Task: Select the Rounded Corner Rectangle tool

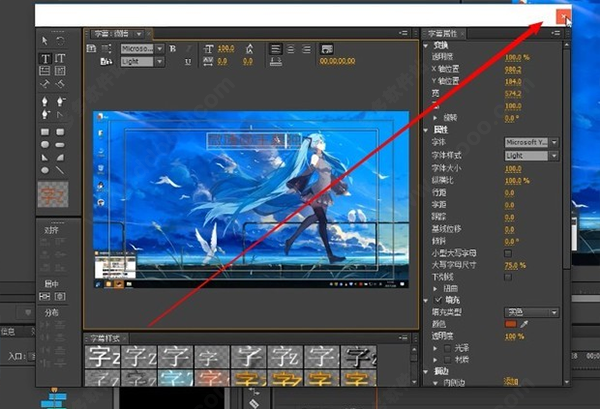Action: [x=60, y=132]
